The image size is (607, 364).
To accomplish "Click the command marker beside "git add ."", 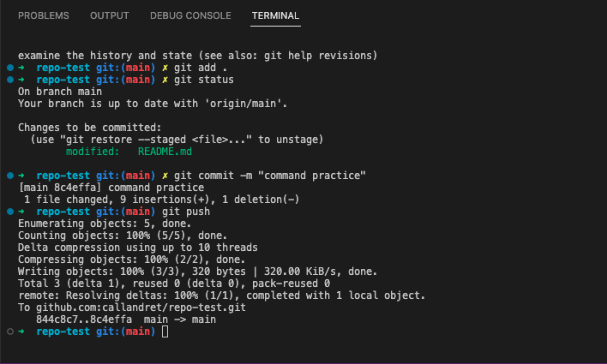I will (9, 67).
